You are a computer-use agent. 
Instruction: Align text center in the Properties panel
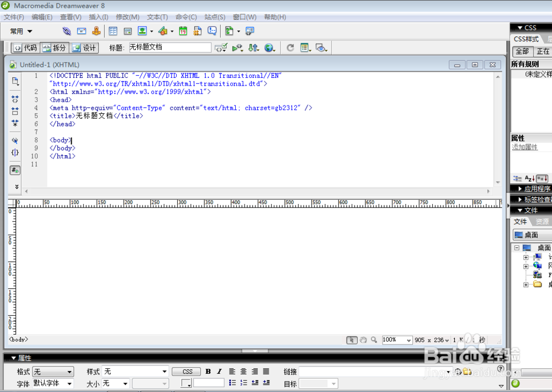[243, 372]
